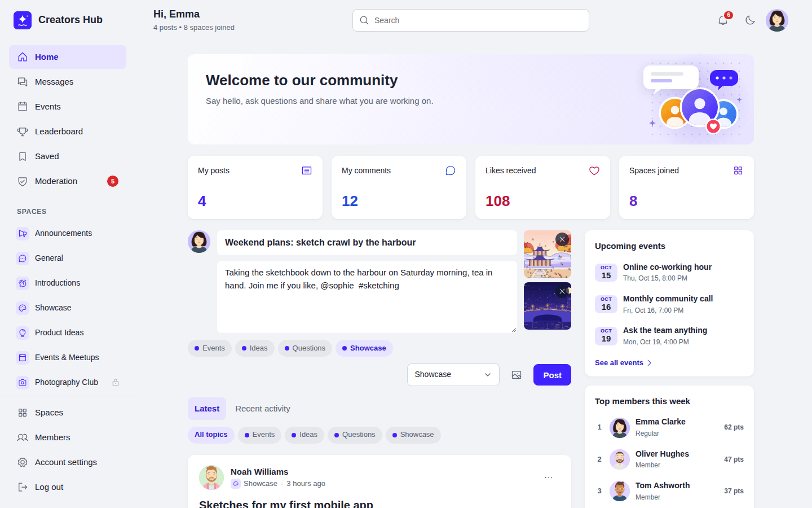The width and height of the screenshot is (812, 508).
Task: Open Saved items
Action: (x=68, y=156)
